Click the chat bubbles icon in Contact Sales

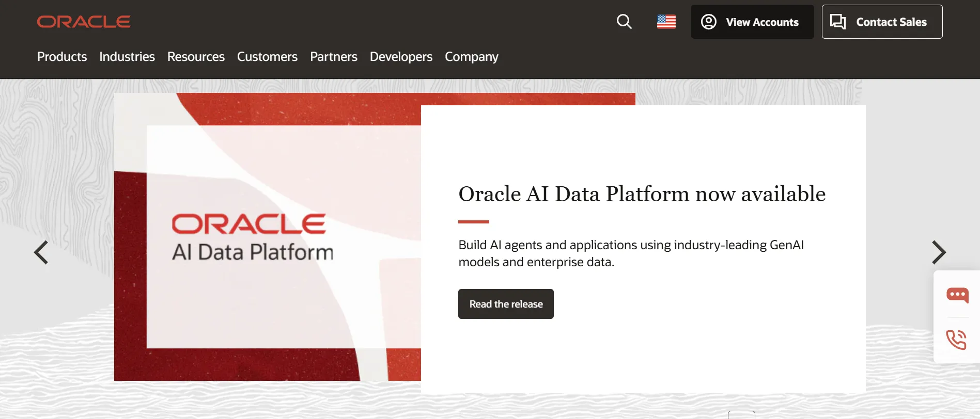tap(837, 22)
